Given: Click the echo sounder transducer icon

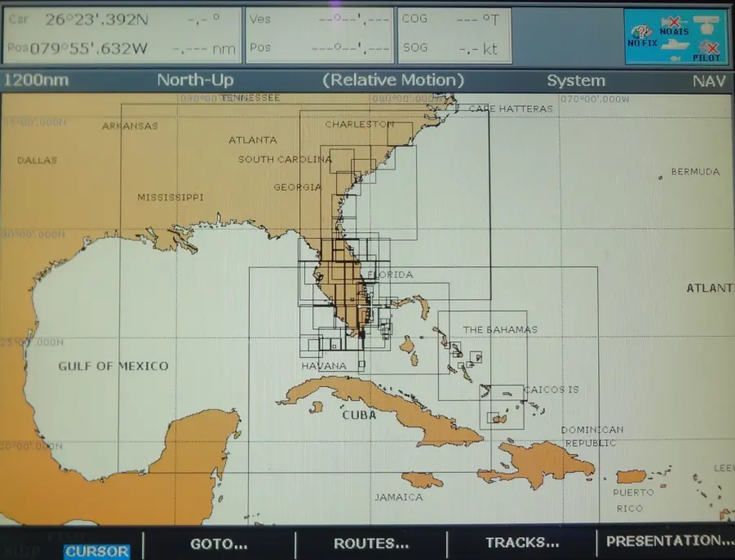Looking at the screenshot, I should (x=707, y=25).
